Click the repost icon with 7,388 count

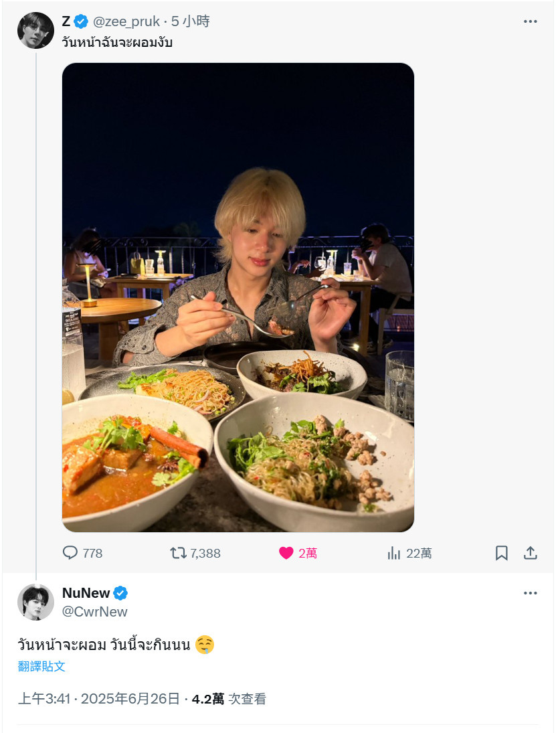pyautogui.click(x=178, y=554)
